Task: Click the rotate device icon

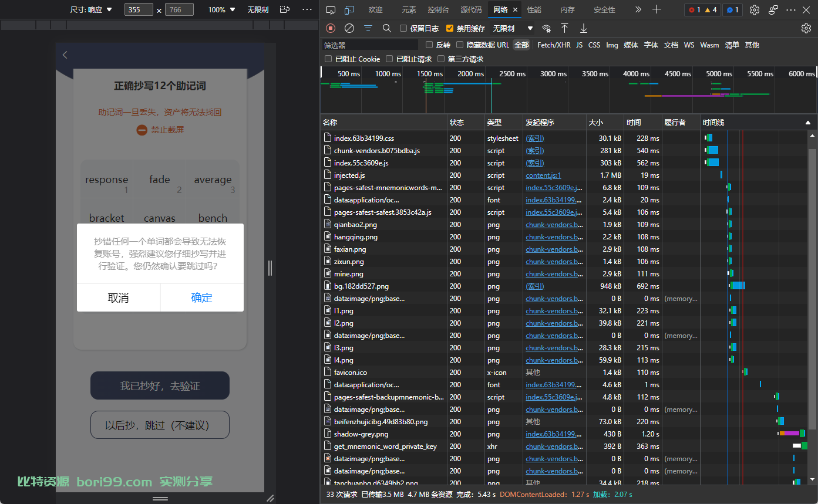Action: [x=285, y=9]
